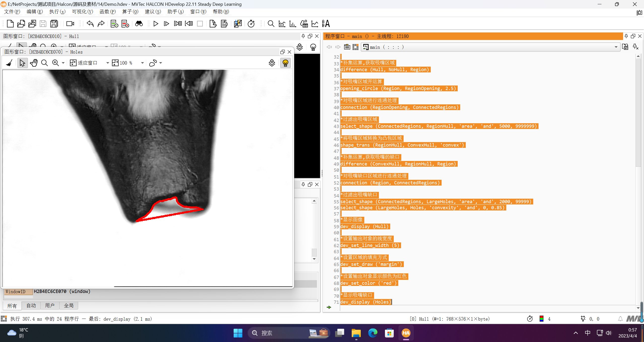Toggle lightbulb button in Hull window
This screenshot has width=644, height=342.
(x=313, y=47)
